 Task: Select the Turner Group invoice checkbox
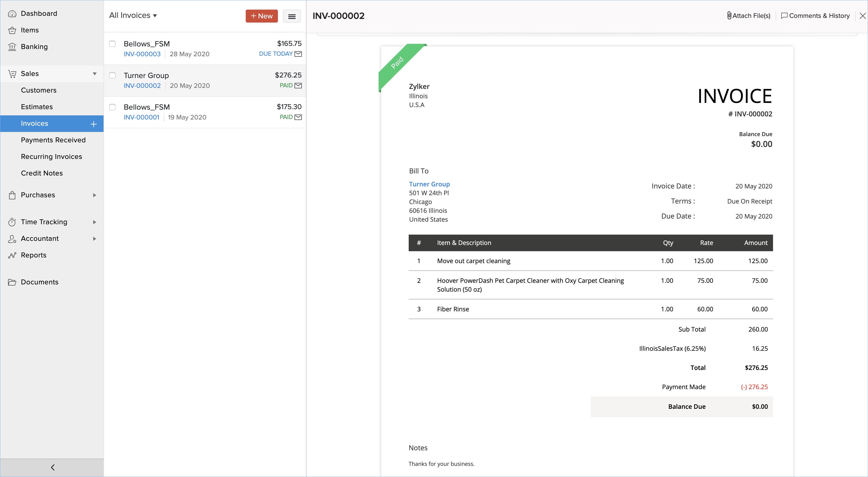click(113, 75)
